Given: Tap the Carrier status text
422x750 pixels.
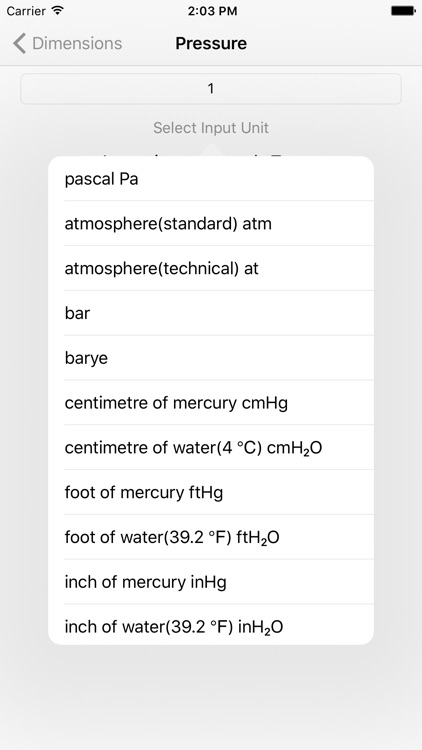Looking at the screenshot, I should tap(26, 11).
